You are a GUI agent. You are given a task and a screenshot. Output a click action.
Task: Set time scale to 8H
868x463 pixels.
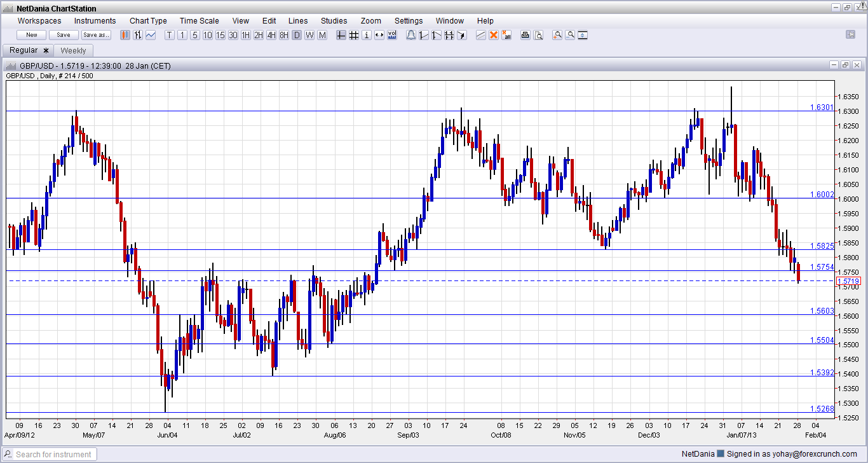284,35
